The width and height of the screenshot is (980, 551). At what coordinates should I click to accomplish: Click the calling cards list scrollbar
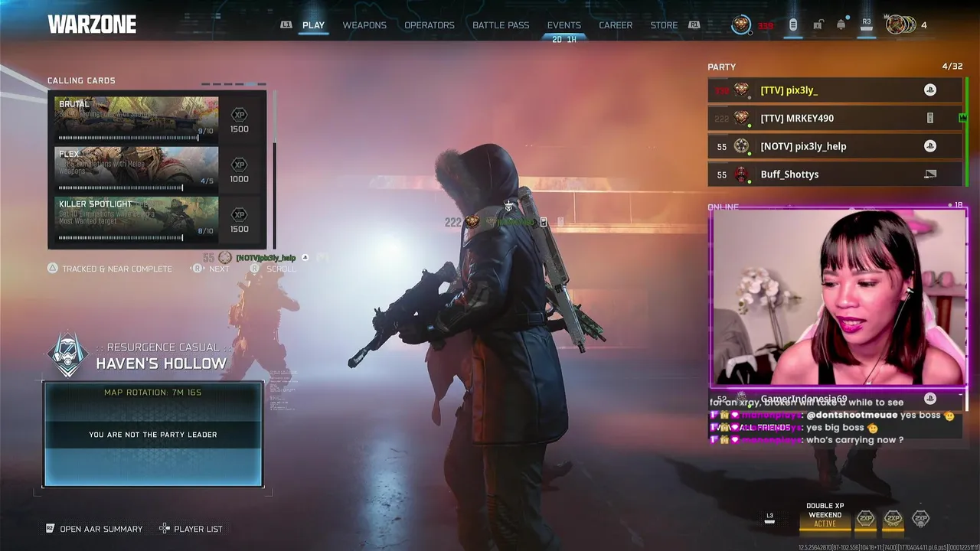click(x=274, y=168)
